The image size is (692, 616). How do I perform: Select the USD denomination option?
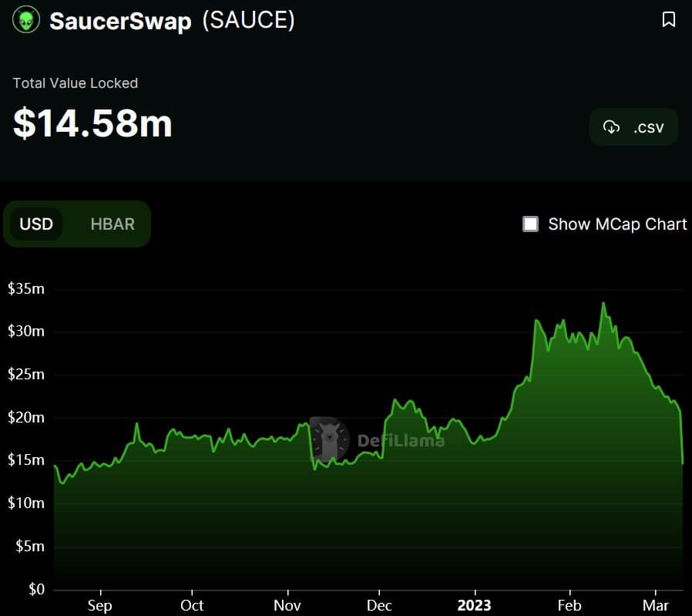click(36, 224)
